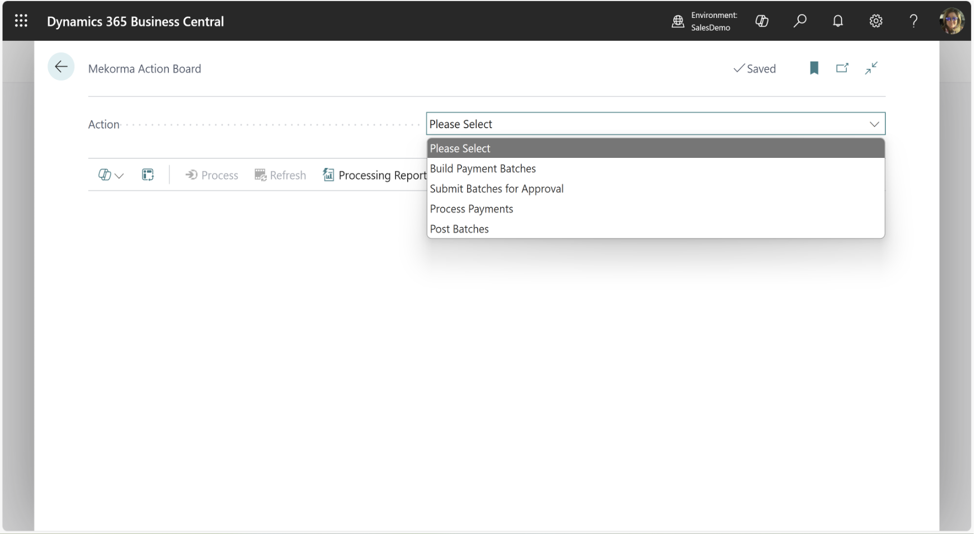Open the Copilot assistant icon in the header
The width and height of the screenshot is (980, 534).
[x=762, y=21]
